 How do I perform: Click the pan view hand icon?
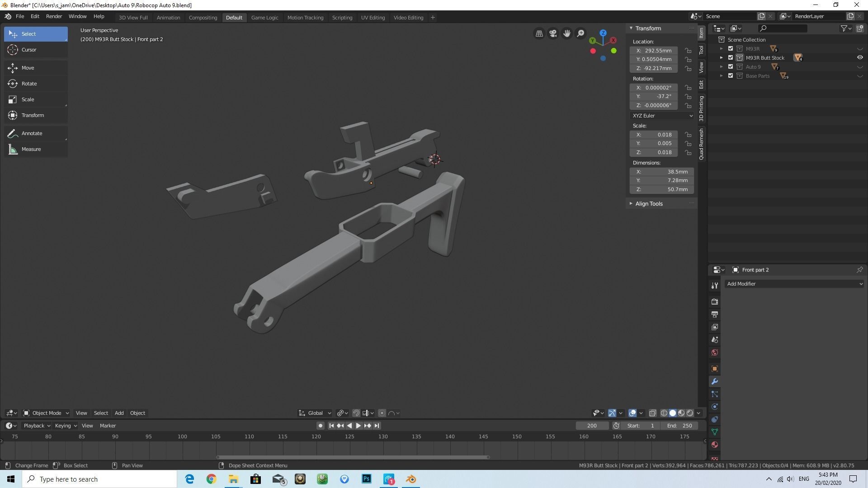(566, 34)
